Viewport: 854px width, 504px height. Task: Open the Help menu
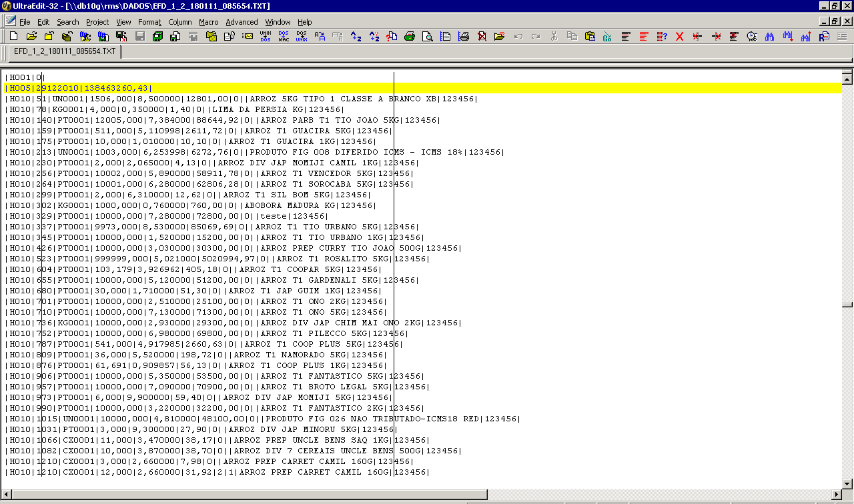click(305, 22)
